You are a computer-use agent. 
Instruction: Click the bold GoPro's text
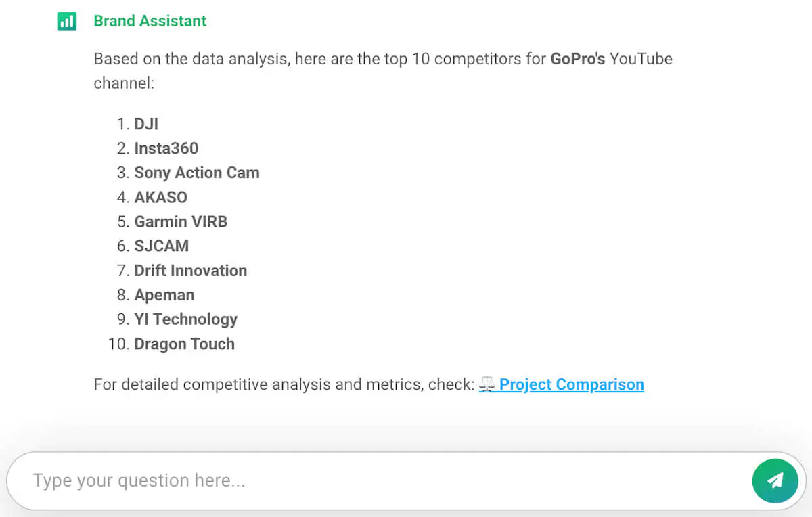pyautogui.click(x=575, y=59)
